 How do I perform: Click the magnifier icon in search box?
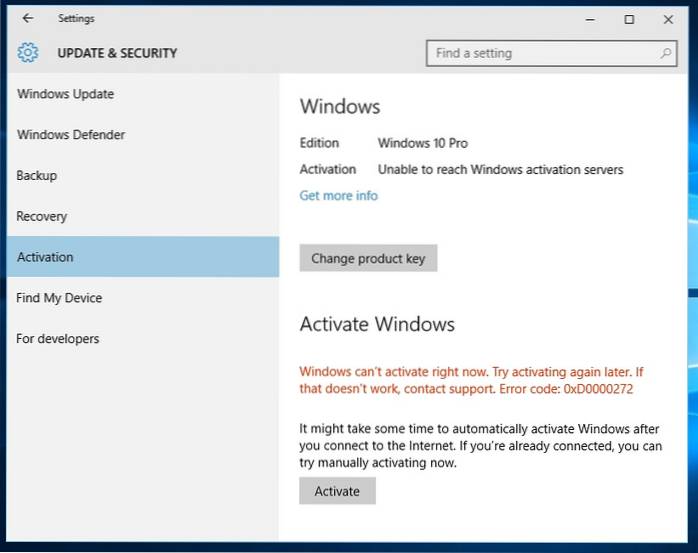point(666,52)
